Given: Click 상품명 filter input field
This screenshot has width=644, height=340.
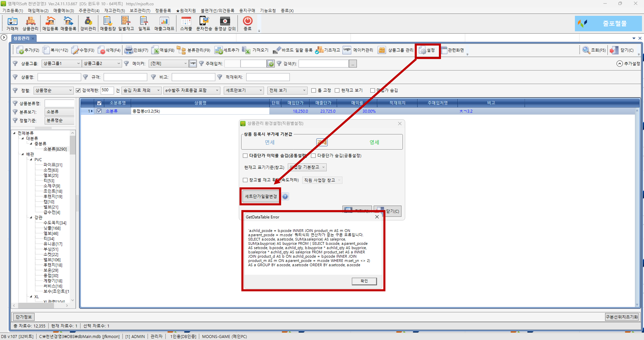Looking at the screenshot, I should 59,77.
